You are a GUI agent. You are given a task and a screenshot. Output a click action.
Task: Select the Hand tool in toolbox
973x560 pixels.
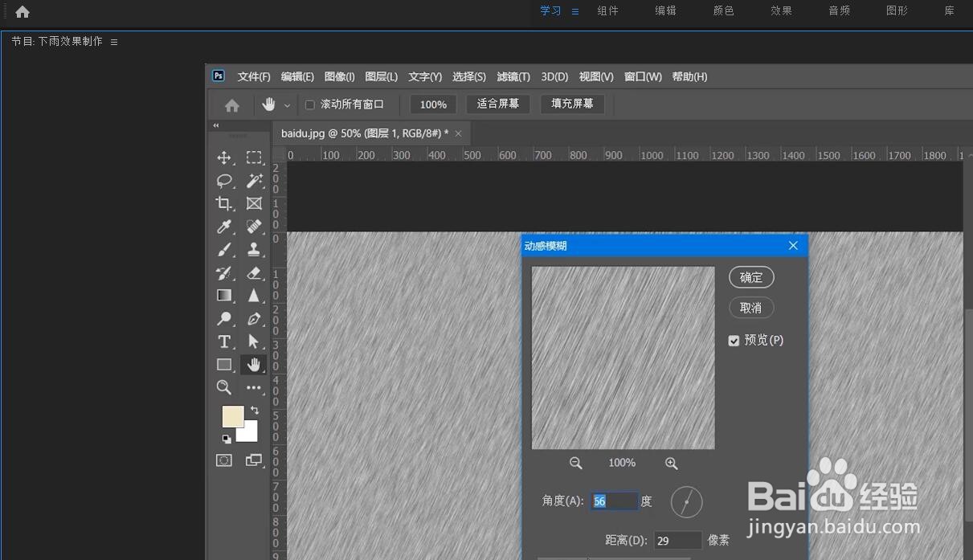click(254, 365)
